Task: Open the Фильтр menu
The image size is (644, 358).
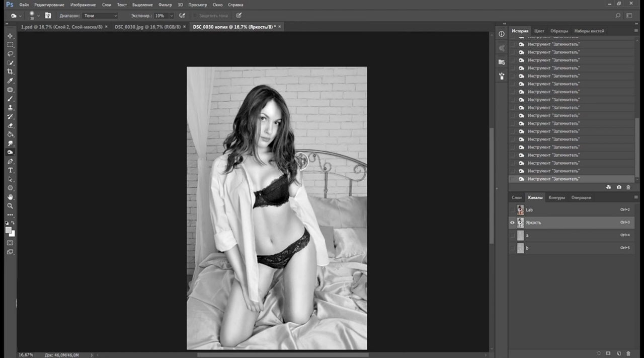Action: tap(165, 5)
